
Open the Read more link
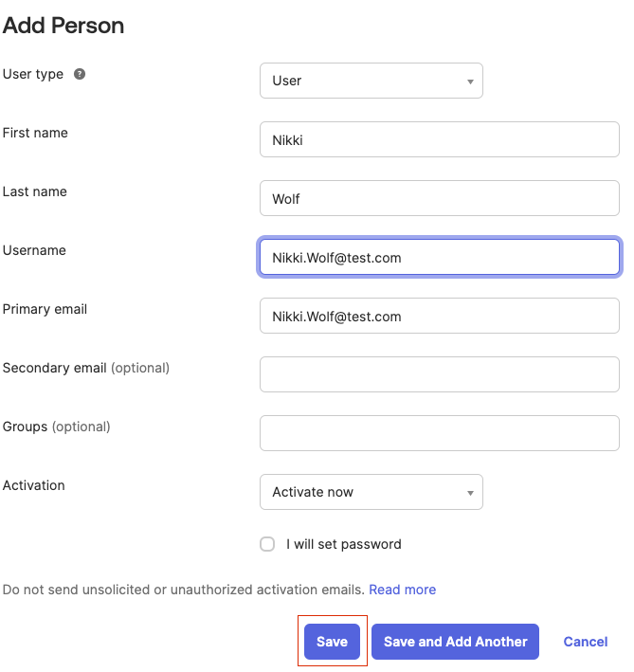(402, 590)
